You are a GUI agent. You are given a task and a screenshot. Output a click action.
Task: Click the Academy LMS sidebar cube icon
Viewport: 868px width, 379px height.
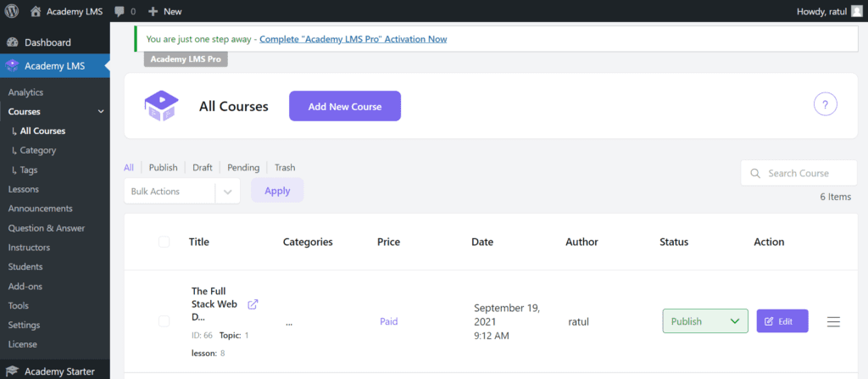pos(12,66)
